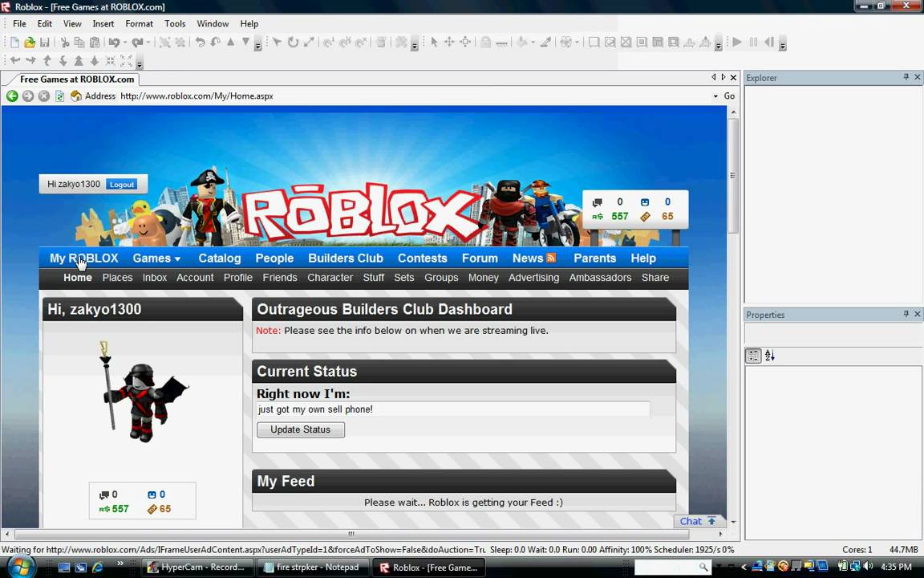Click the horizontal page scrollbar
This screenshot has width=924, height=578.
coord(351,534)
